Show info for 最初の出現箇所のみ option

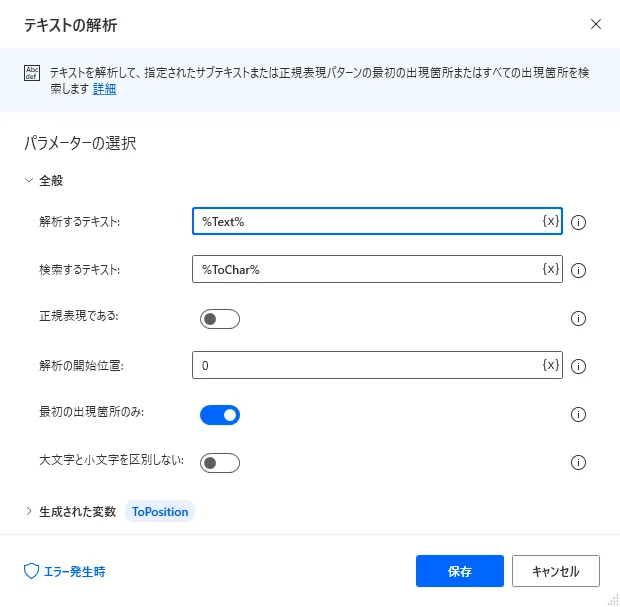578,414
